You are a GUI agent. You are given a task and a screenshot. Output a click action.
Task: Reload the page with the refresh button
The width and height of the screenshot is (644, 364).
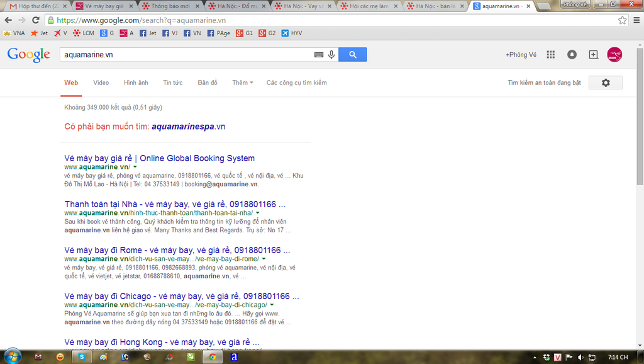tap(36, 20)
